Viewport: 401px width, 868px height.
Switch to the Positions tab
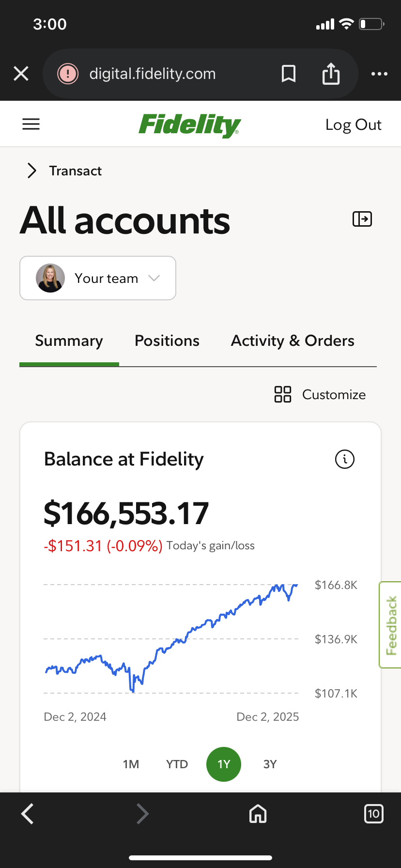point(167,341)
